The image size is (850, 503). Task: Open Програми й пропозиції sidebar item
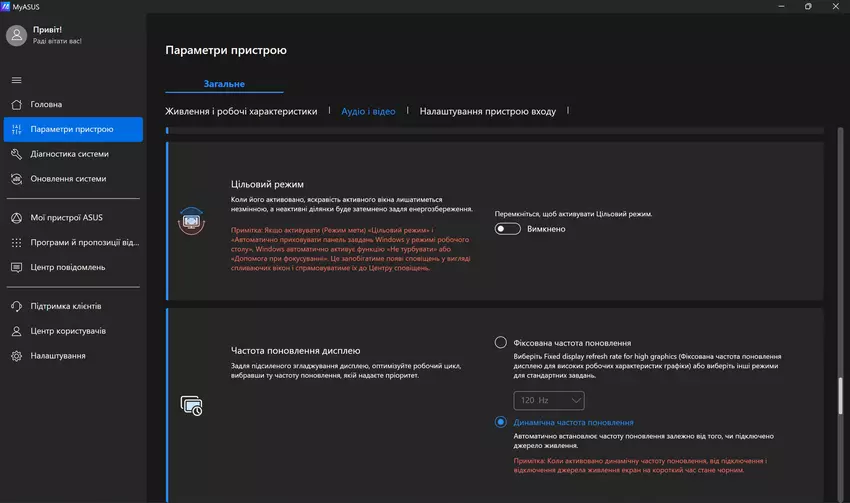click(x=84, y=242)
